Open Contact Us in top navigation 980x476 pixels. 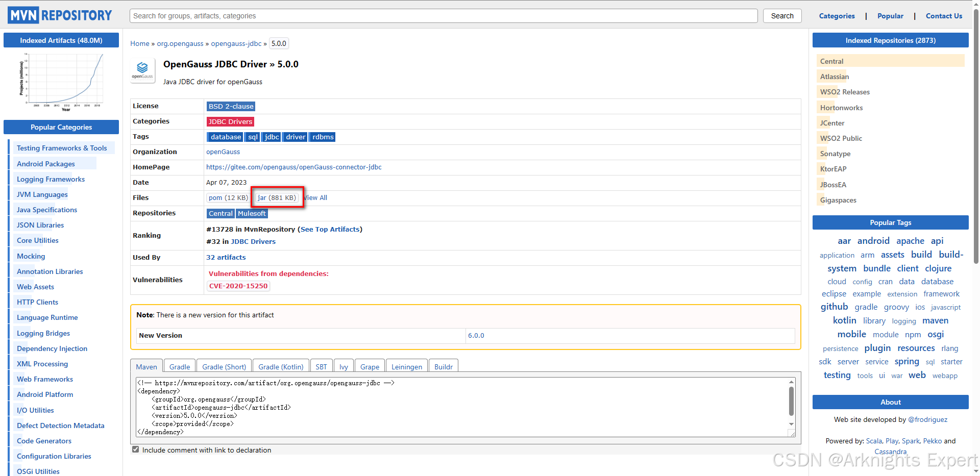[x=944, y=16]
